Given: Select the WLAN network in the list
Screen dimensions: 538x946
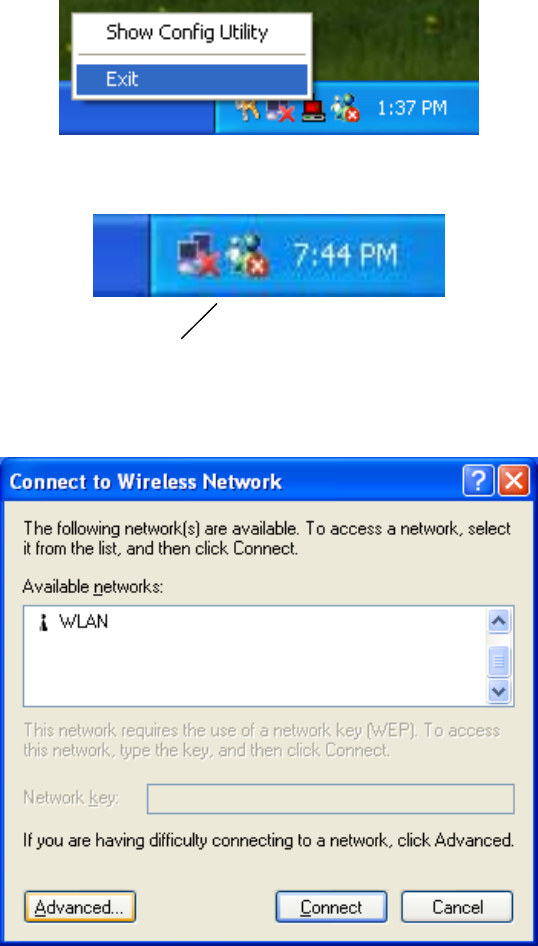Looking at the screenshot, I should pos(255,622).
